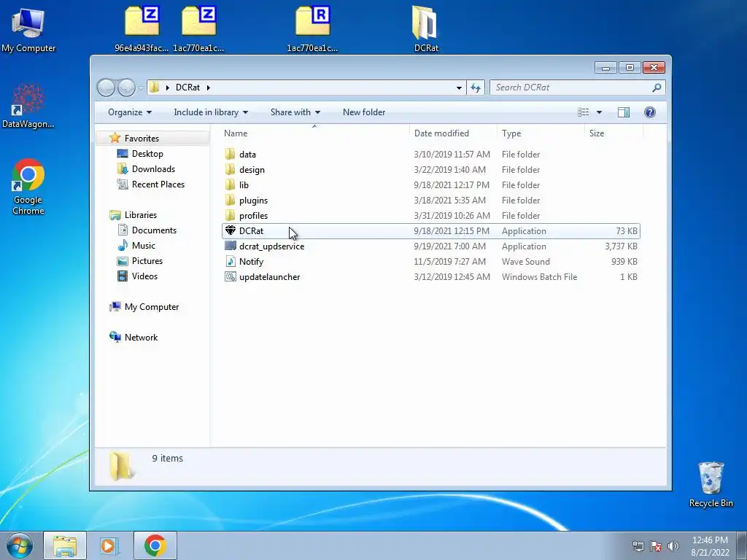Click "Windows Batch File" type text
The width and height of the screenshot is (747, 560).
(x=539, y=276)
